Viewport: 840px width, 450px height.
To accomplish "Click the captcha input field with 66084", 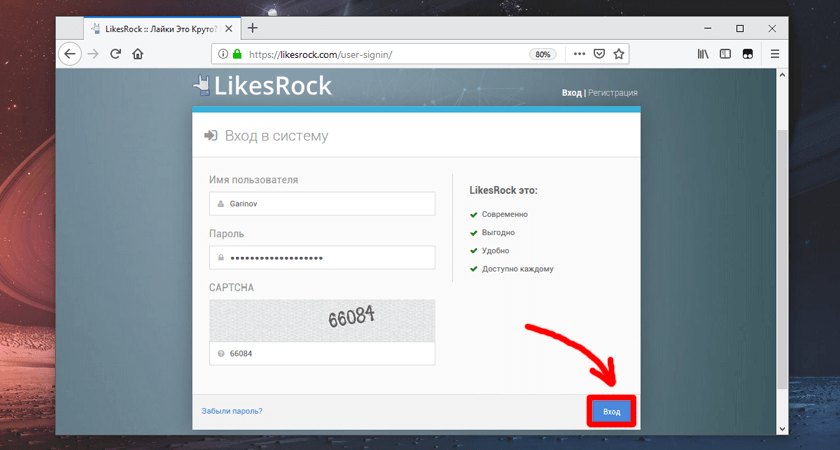I will pyautogui.click(x=322, y=354).
